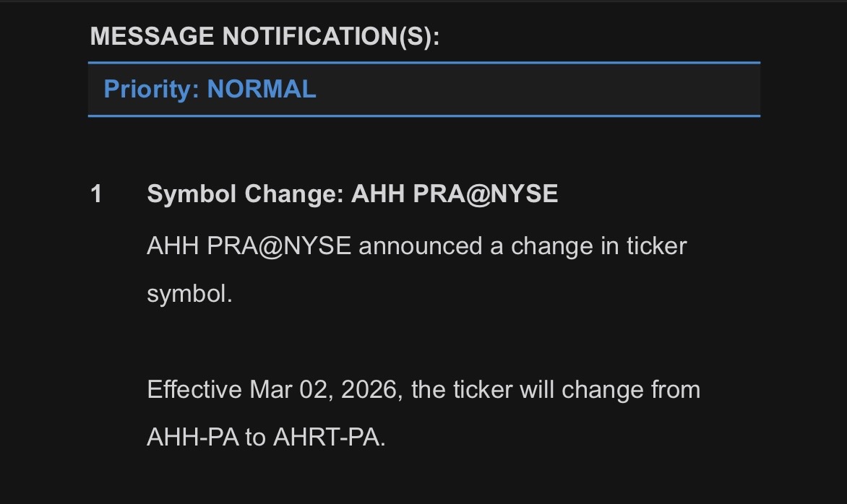Viewport: 847px width, 504px height.
Task: Click the word NORMAL in priority label
Action: [x=262, y=90]
